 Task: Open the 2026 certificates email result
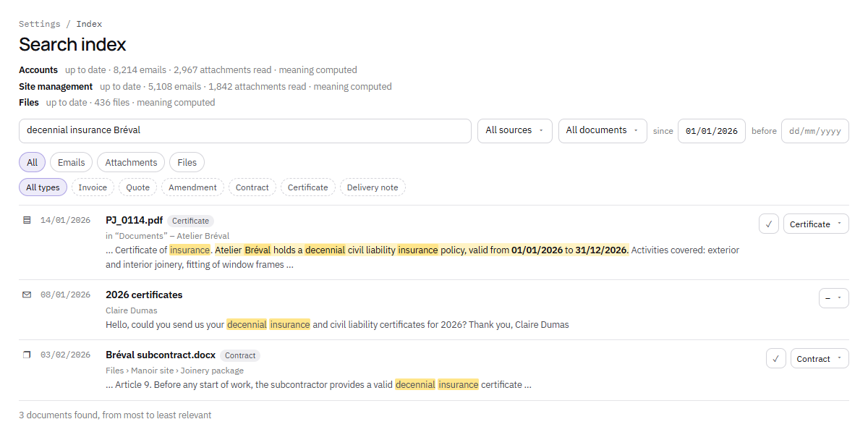point(144,295)
